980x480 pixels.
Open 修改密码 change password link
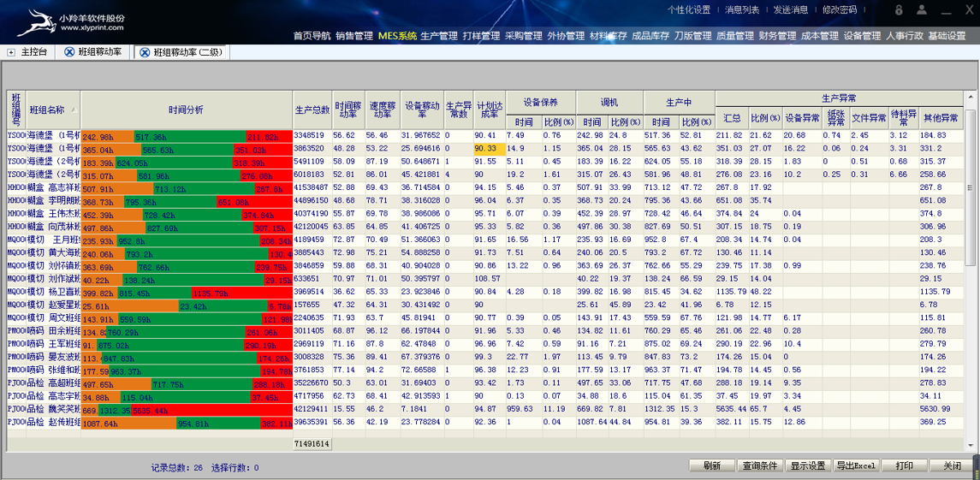click(839, 10)
